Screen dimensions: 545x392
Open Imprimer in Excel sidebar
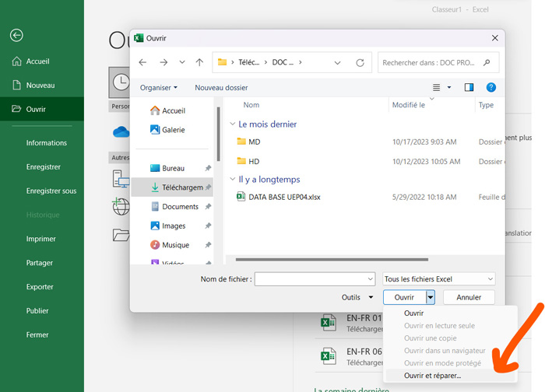[x=40, y=239]
